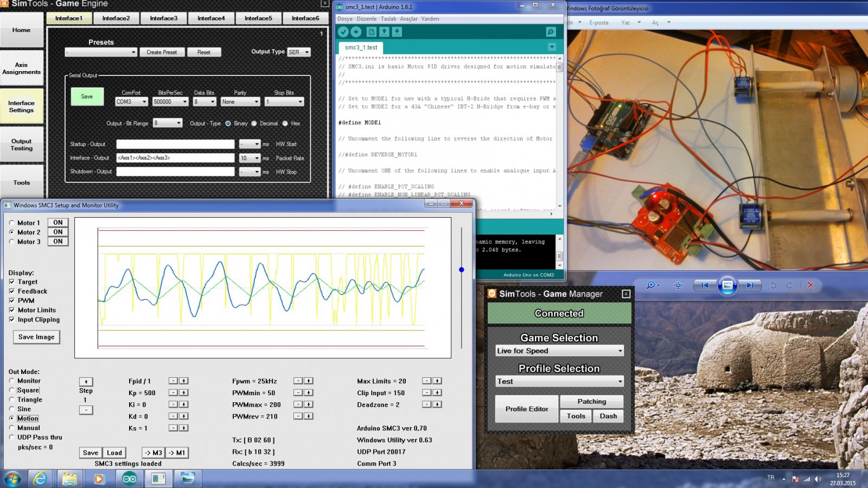Click the Arduino Verify checkmark icon
The height and width of the screenshot is (488, 868).
[x=343, y=32]
